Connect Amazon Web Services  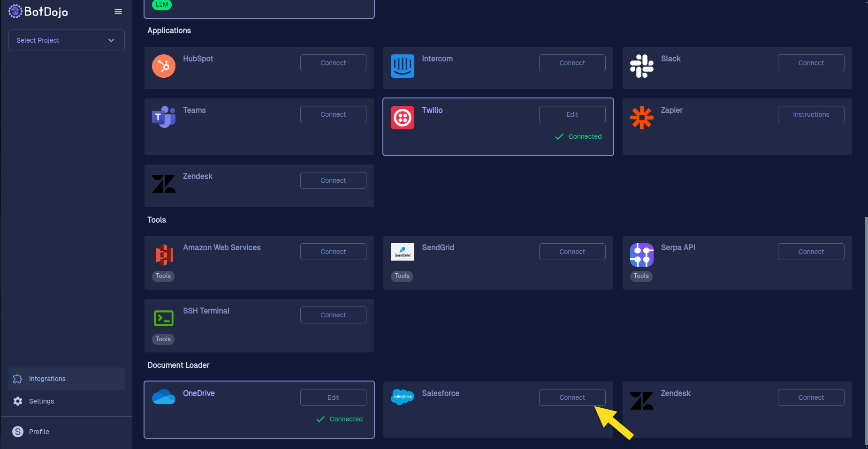point(333,252)
